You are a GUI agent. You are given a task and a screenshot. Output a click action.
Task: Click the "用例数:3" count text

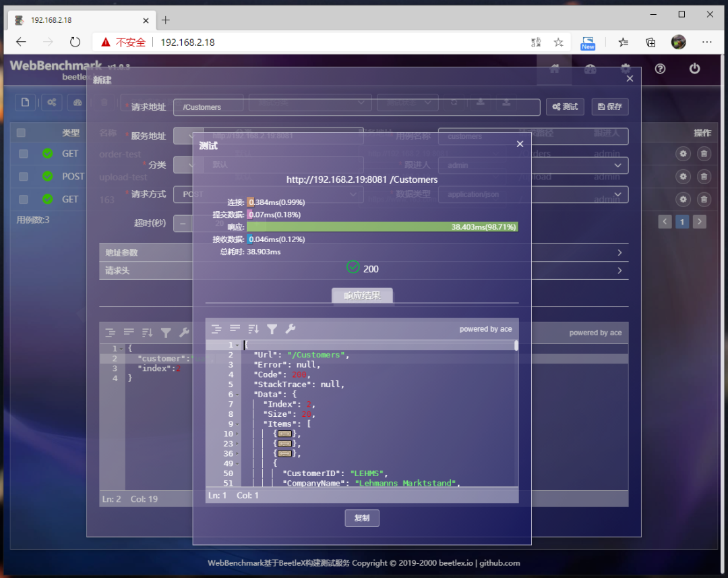point(33,220)
